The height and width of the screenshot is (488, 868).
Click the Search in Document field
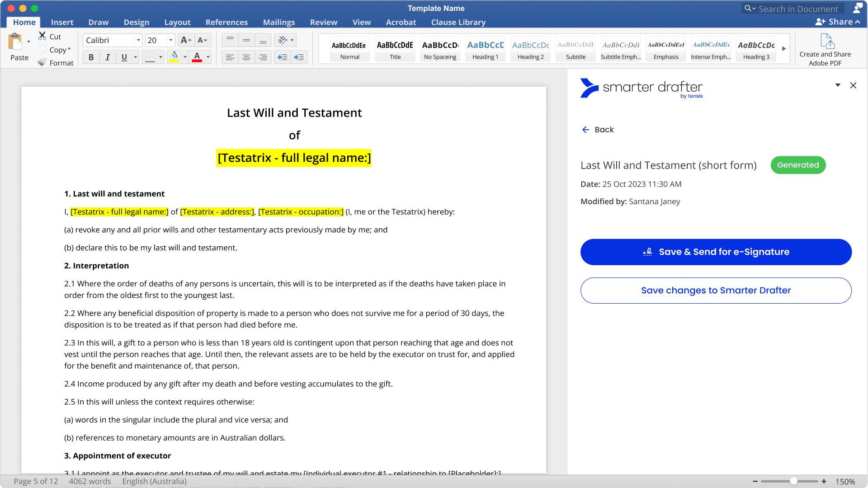[x=793, y=9]
